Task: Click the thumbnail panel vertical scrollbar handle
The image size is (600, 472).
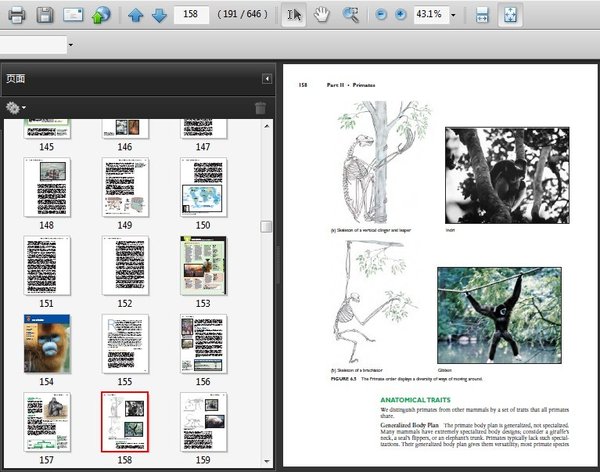Action: tap(266, 227)
